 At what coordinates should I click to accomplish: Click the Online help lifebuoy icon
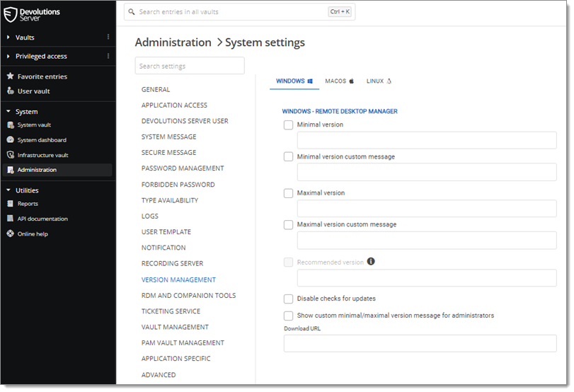point(10,234)
